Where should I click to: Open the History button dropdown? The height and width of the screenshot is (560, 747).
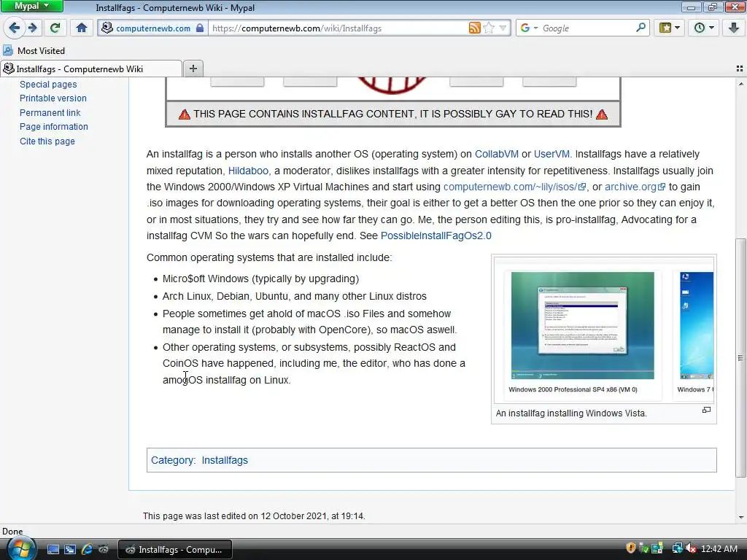[x=704, y=28]
